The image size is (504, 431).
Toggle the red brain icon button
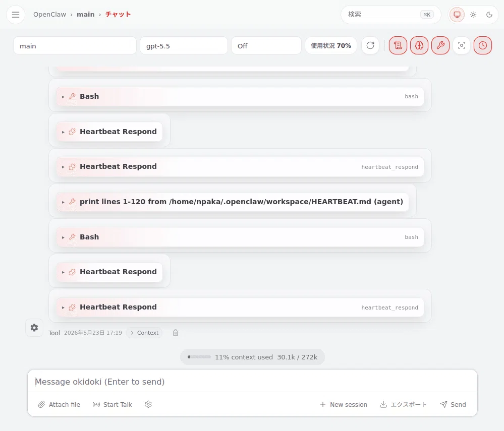click(419, 45)
